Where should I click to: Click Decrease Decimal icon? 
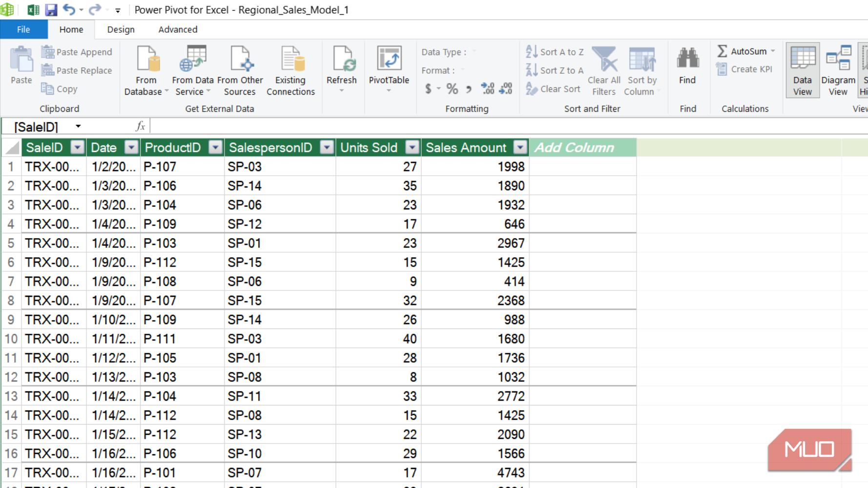pos(506,88)
